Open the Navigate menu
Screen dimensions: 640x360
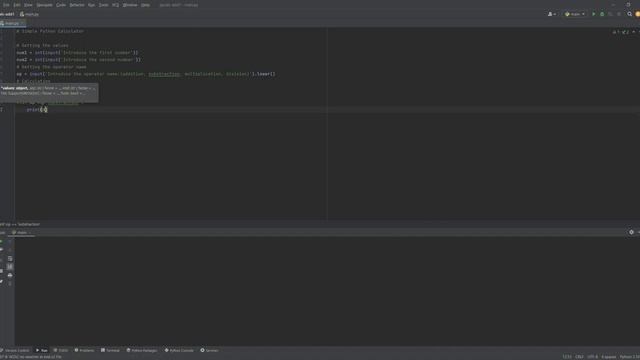44,5
